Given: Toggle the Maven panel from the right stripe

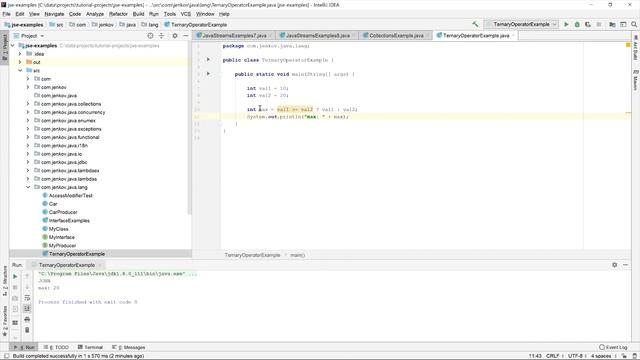Looking at the screenshot, I should 635,80.
